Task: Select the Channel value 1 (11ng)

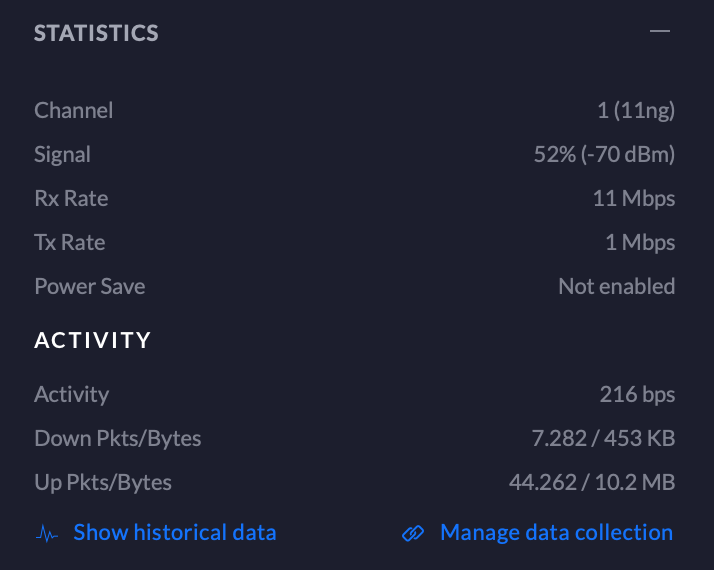Action: [636, 110]
